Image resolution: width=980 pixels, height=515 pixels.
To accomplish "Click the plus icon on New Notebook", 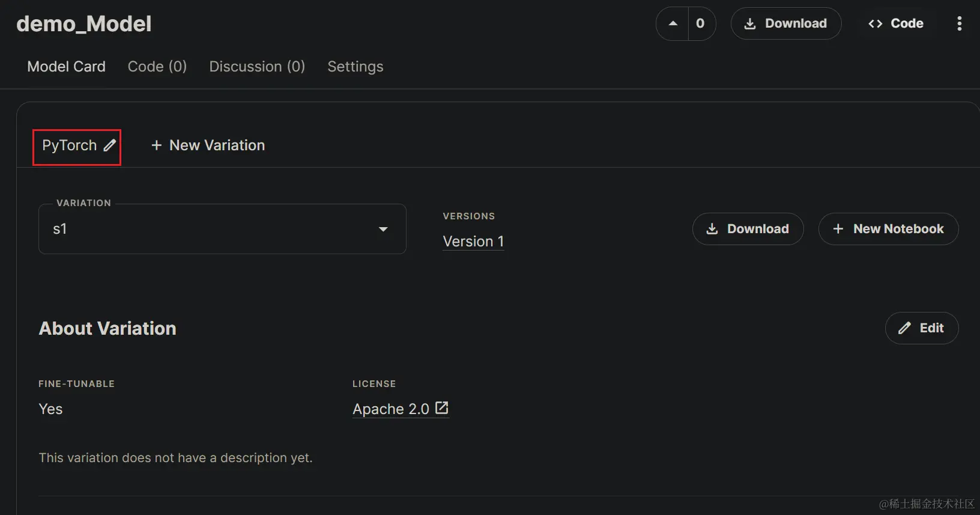I will (x=838, y=229).
